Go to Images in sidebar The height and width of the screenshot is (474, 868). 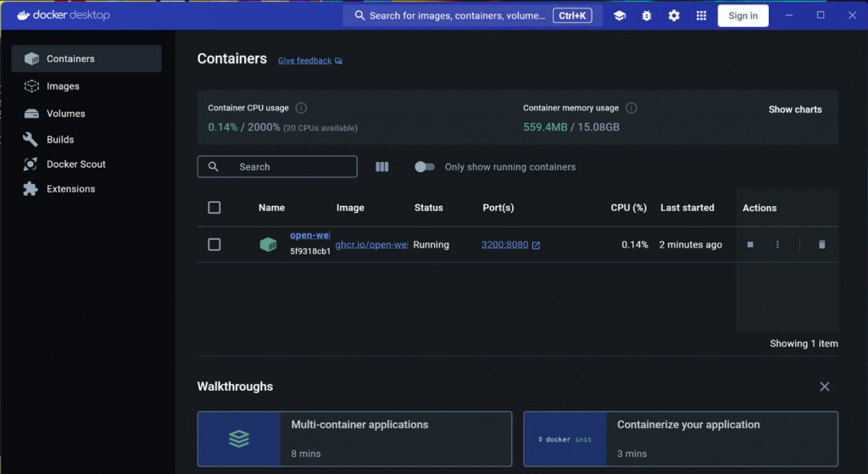[86, 86]
